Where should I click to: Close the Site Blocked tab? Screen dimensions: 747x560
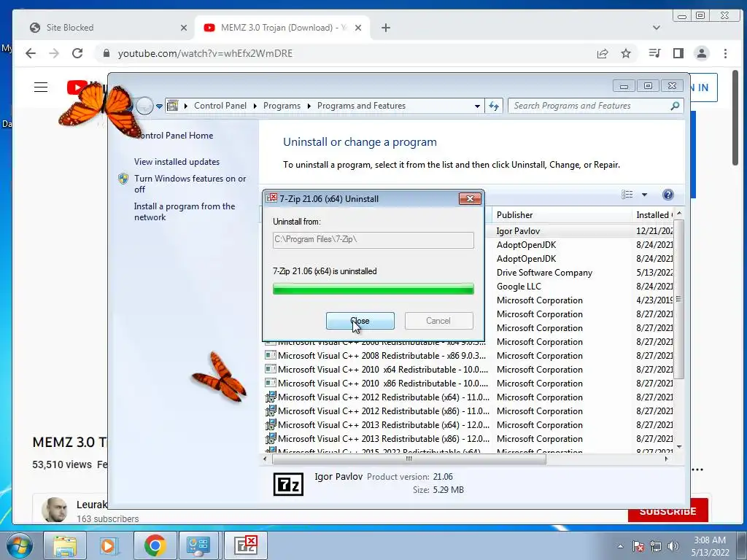click(183, 28)
